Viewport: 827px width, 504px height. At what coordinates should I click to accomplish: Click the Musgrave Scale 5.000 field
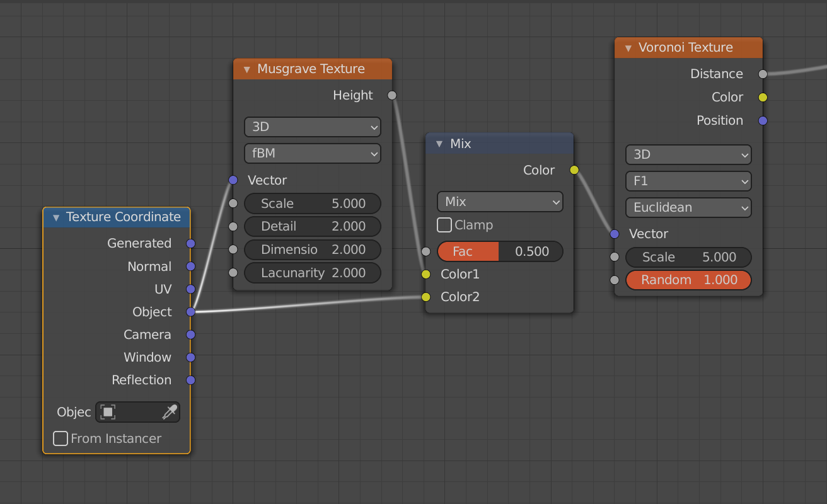313,203
